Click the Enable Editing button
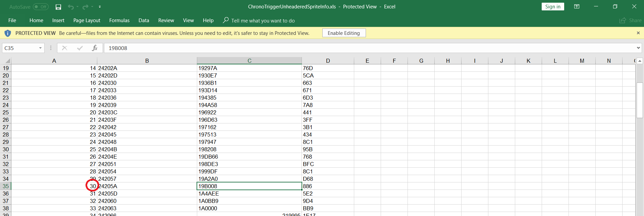 [x=343, y=33]
